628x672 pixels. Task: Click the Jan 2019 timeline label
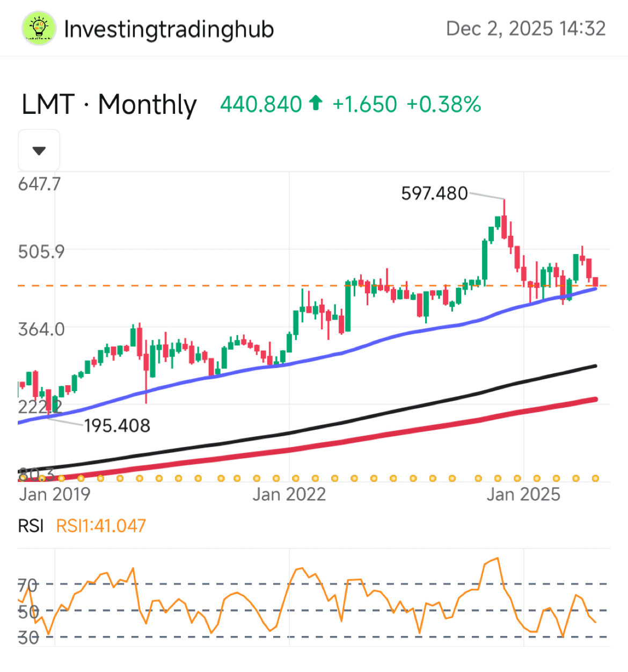tap(55, 494)
